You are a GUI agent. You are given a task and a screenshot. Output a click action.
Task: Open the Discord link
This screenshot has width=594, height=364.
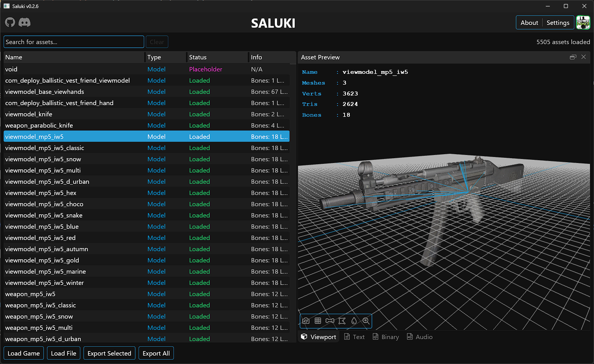pos(24,22)
